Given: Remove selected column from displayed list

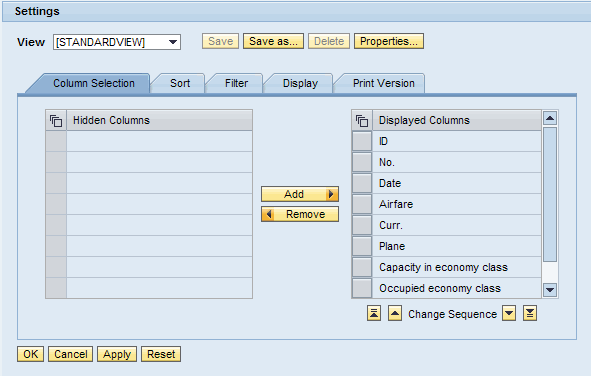Looking at the screenshot, I should (300, 214).
